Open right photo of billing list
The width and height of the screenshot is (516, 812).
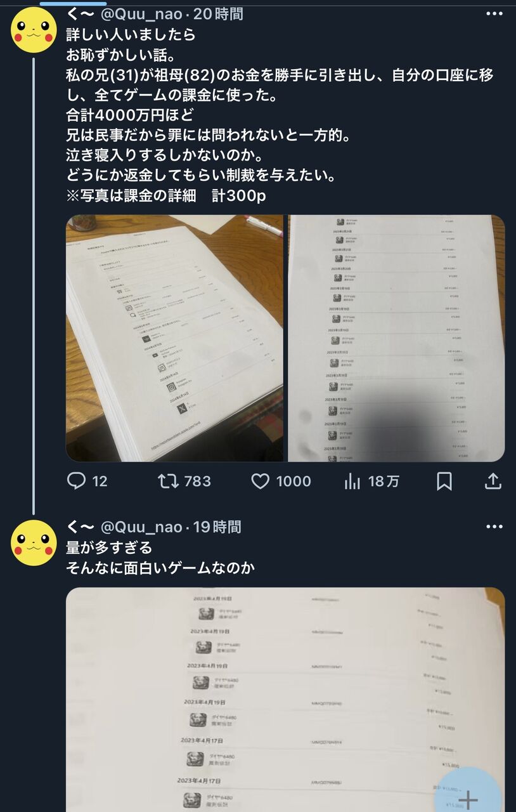coord(396,338)
